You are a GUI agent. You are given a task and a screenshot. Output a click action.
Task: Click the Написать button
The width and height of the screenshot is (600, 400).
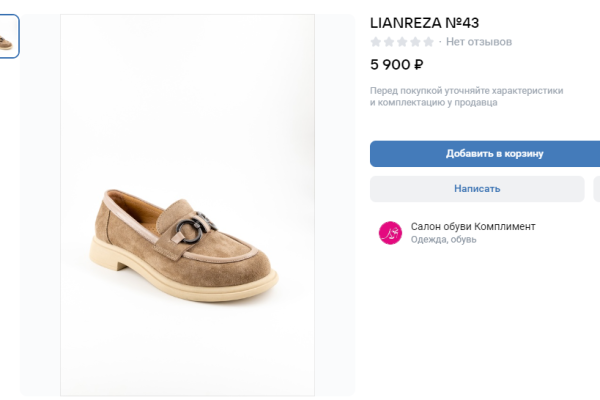477,189
